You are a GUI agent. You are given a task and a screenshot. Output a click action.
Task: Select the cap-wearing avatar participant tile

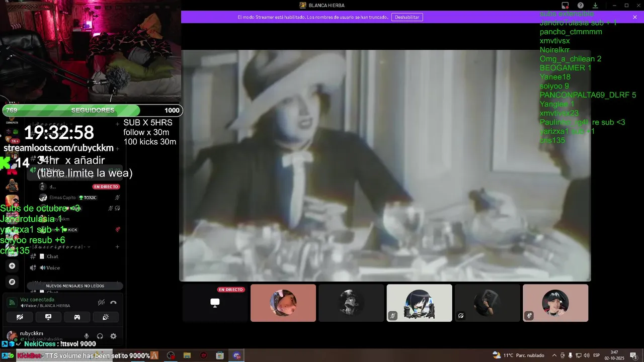pyautogui.click(x=555, y=303)
